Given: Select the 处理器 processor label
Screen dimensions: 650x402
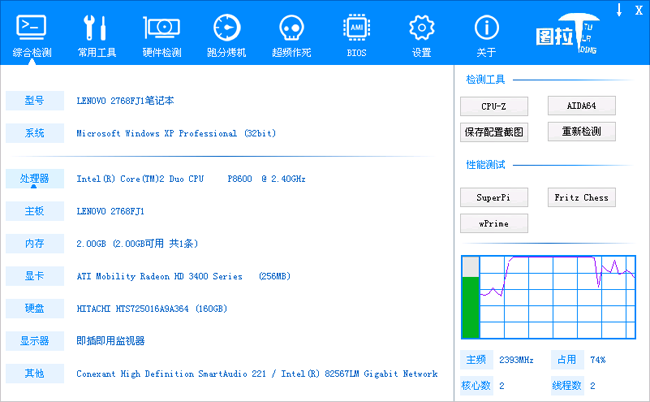Looking at the screenshot, I should click(35, 179).
